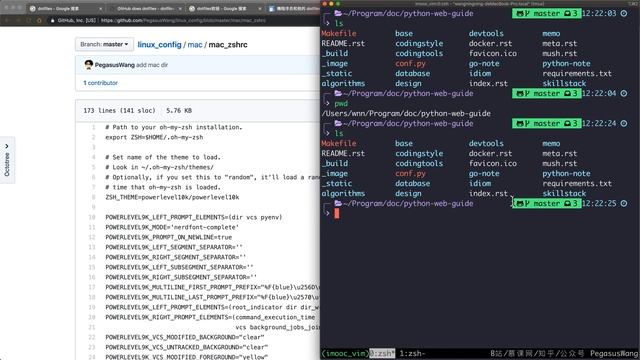The image size is (640, 360).
Task: Open the linux_config breadcrumb link
Action: [159, 44]
